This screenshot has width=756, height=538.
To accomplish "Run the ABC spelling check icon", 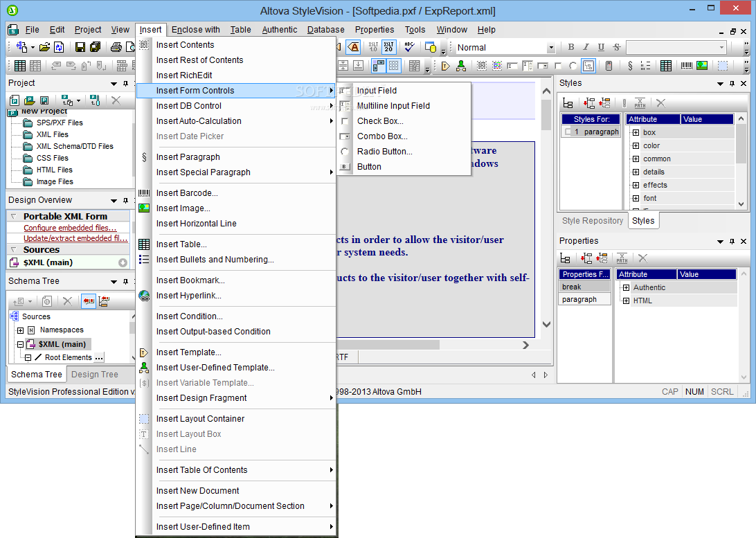I will coord(410,47).
